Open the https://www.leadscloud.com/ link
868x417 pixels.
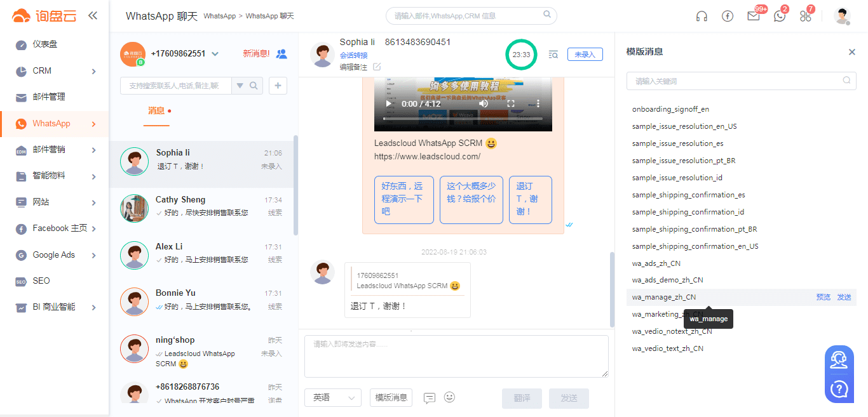[427, 156]
